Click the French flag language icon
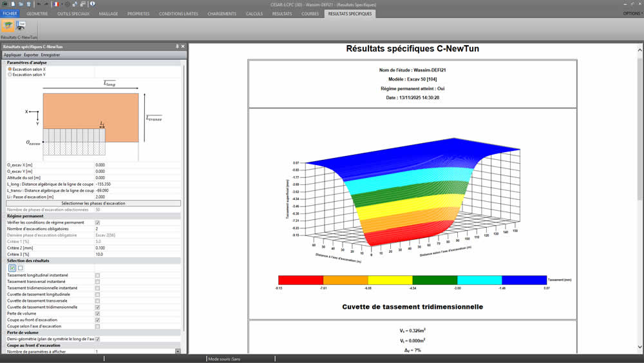 click(x=56, y=4)
